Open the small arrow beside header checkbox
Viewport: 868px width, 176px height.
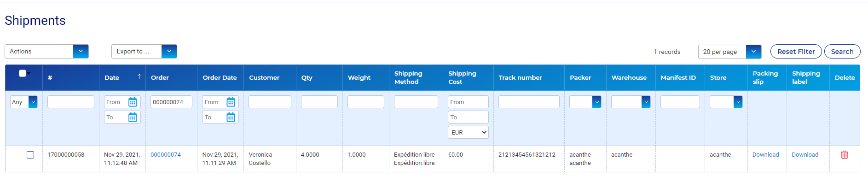(x=29, y=74)
